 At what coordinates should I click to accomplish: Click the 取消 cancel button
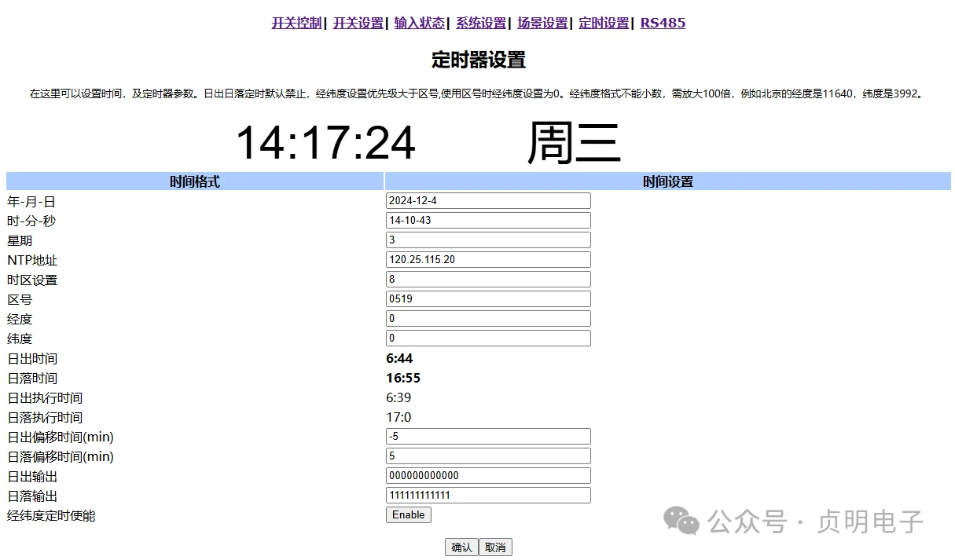(495, 547)
